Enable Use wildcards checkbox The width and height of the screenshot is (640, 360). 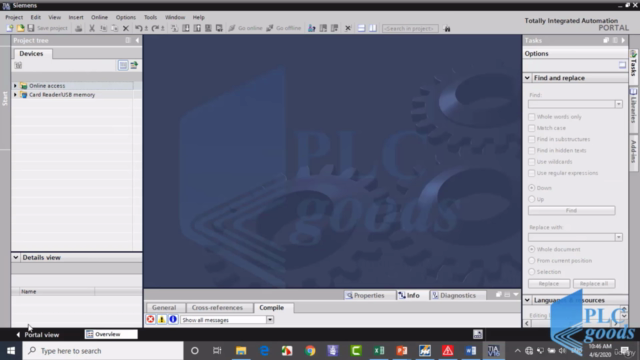click(x=531, y=162)
